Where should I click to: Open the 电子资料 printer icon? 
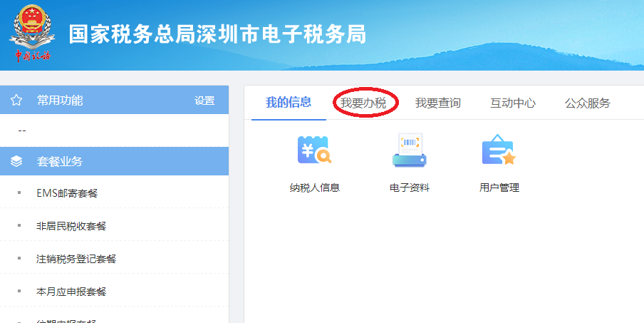click(410, 150)
